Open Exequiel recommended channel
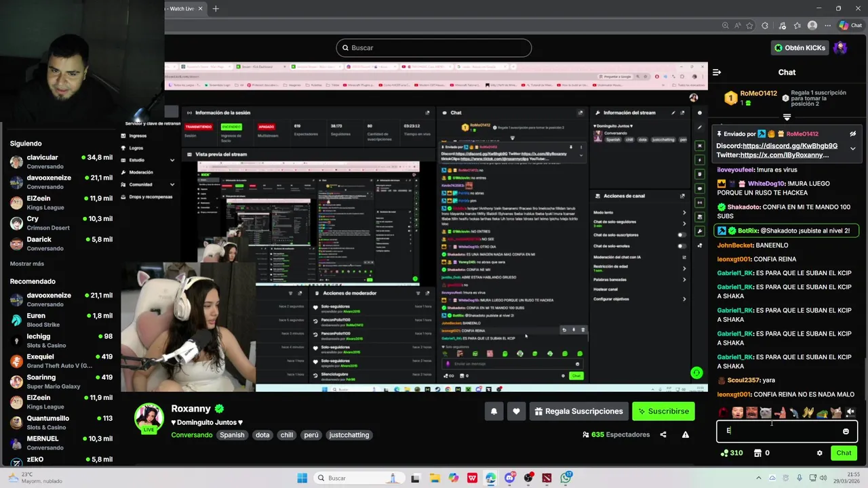 [61, 361]
